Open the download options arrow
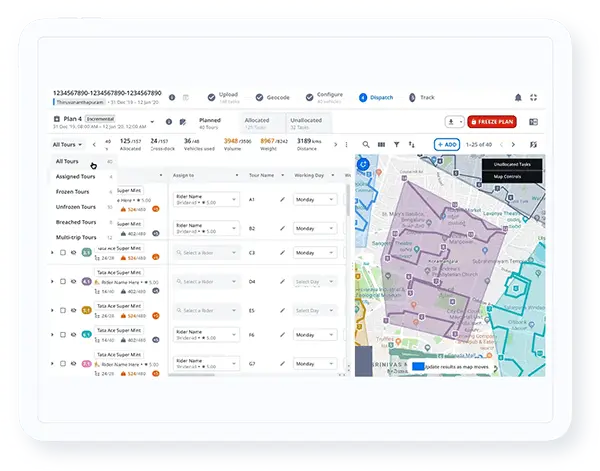 461,122
